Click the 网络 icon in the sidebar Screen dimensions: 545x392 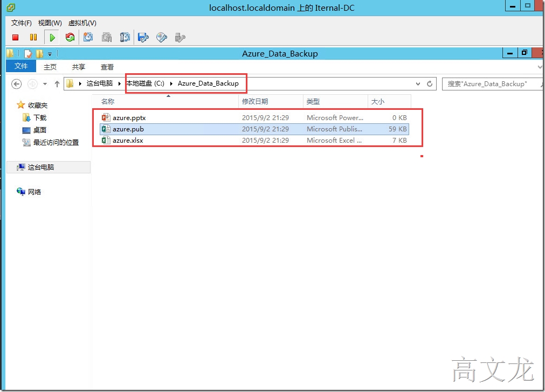coord(21,192)
